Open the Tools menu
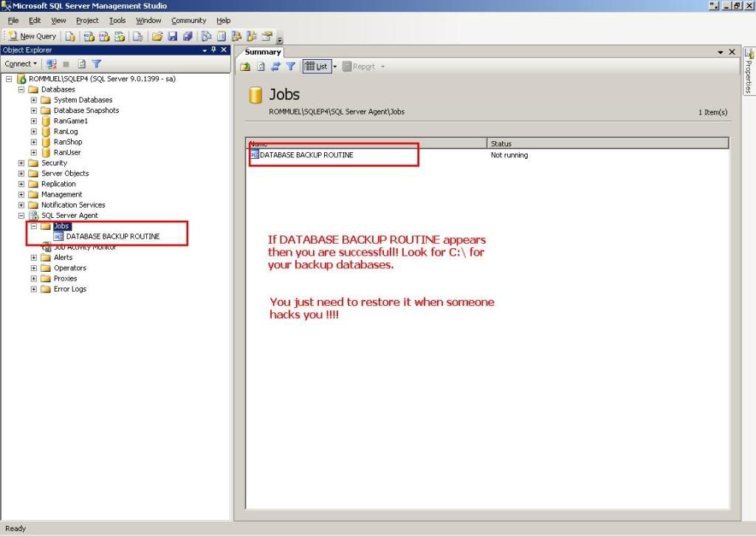 tap(117, 21)
